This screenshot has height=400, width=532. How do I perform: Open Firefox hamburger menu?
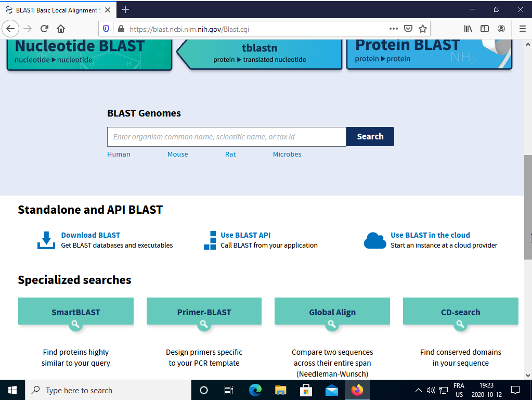point(523,29)
